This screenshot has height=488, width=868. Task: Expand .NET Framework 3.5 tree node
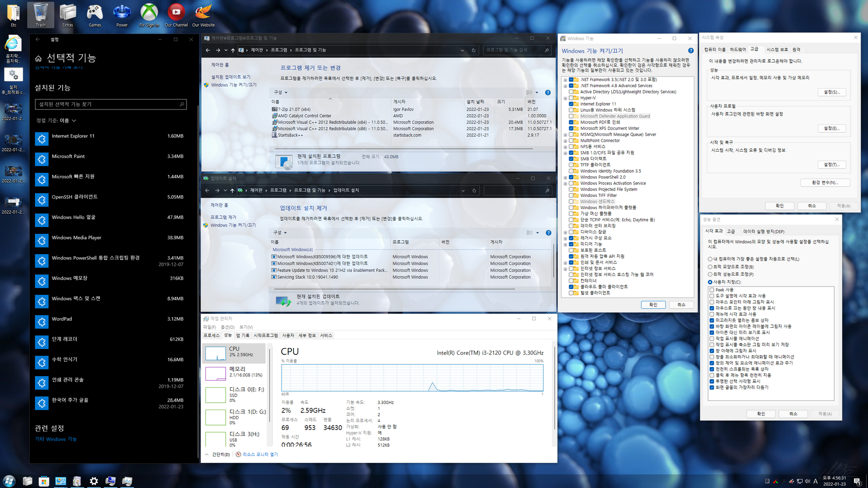tap(565, 80)
